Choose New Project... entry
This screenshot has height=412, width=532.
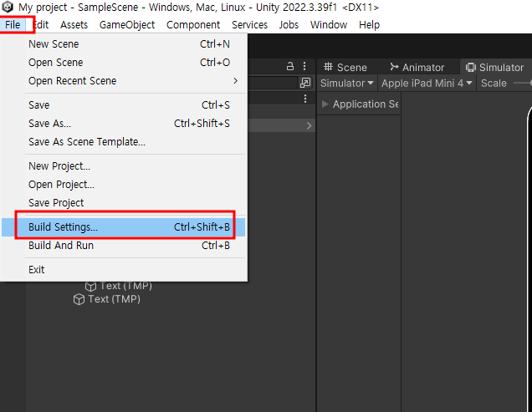[124, 166]
